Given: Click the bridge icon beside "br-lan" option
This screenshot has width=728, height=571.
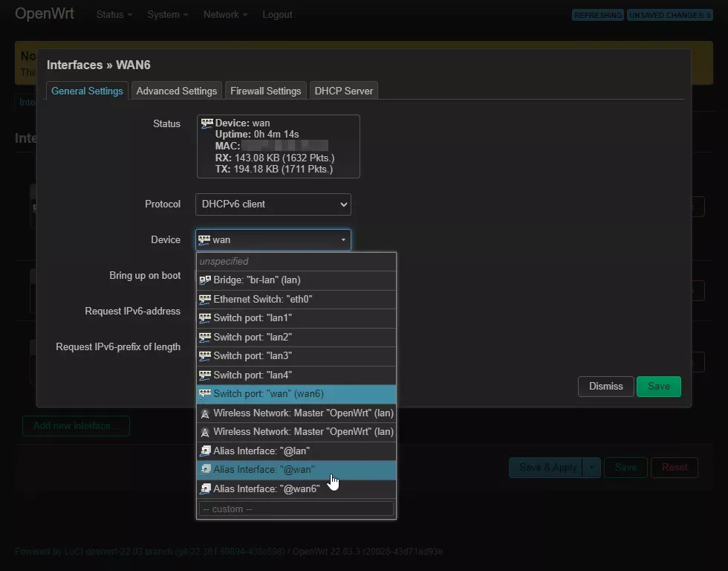Looking at the screenshot, I should pyautogui.click(x=205, y=280).
